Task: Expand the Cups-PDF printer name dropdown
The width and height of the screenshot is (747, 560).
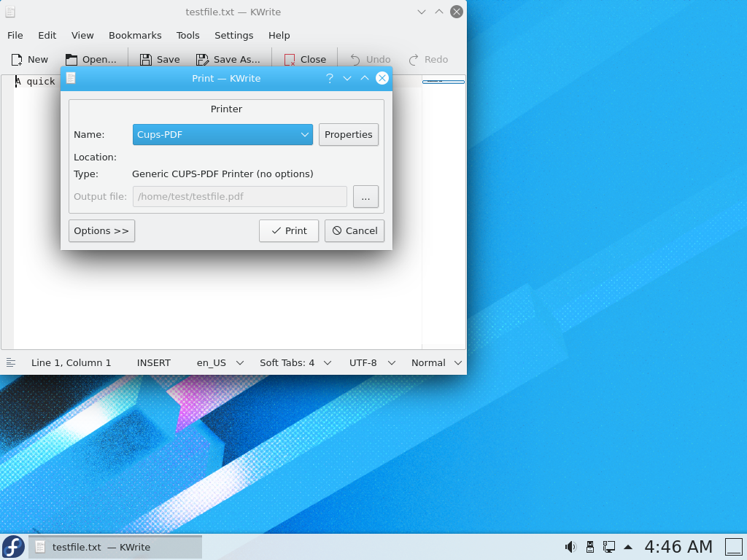Action: [222, 135]
